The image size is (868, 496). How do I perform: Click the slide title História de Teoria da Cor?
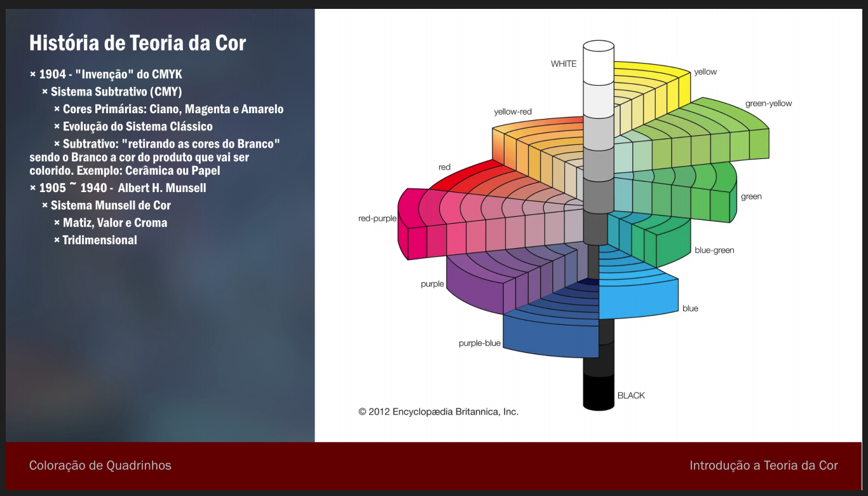coord(137,43)
